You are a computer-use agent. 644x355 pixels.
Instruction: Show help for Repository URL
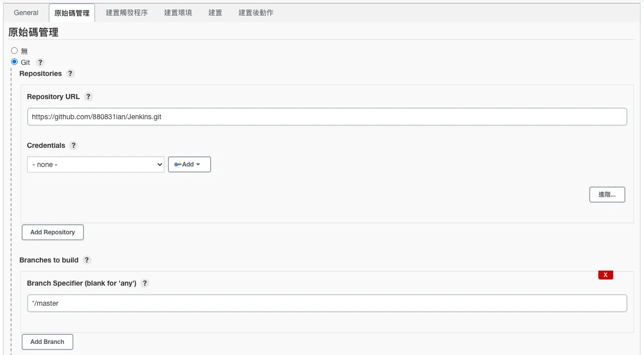[x=88, y=97]
